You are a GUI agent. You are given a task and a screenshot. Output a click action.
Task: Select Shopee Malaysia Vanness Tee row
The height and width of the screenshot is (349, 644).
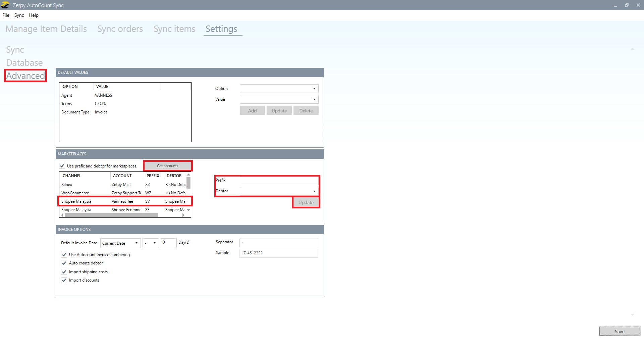click(x=123, y=201)
